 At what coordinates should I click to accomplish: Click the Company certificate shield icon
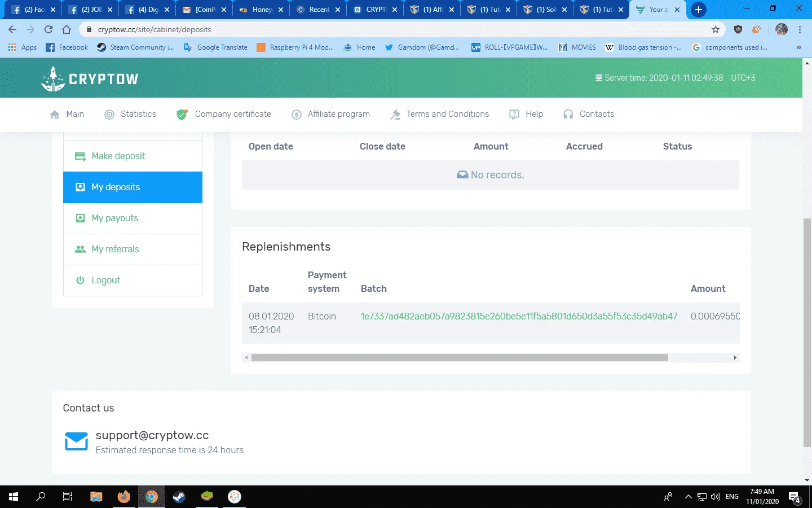182,115
